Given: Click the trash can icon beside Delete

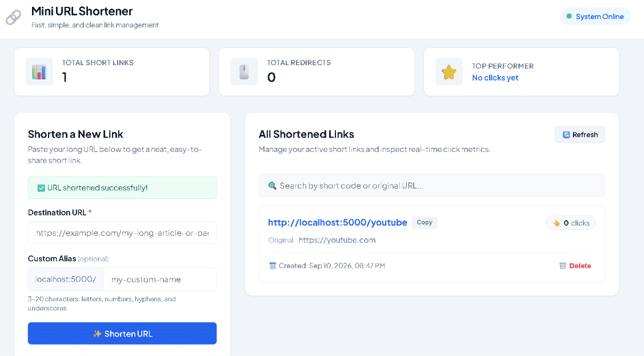Looking at the screenshot, I should point(563,266).
